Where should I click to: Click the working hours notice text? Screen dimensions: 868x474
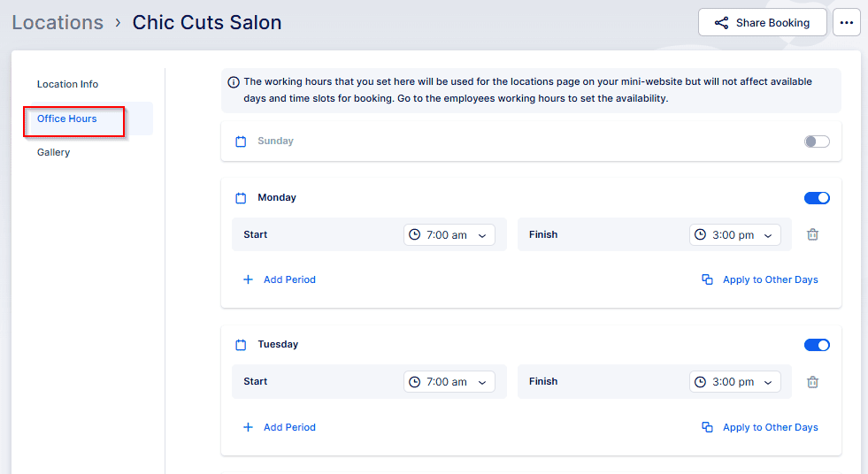click(527, 90)
